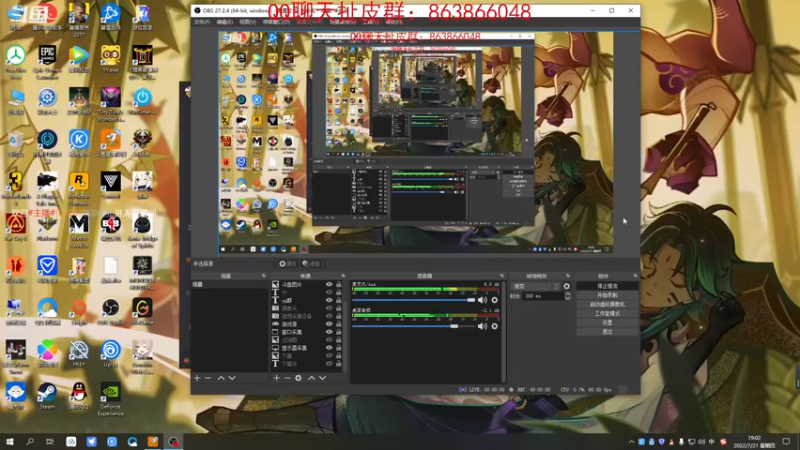The width and height of the screenshot is (800, 450).
Task: Open the QQ penguin desktop icon
Action: [79, 396]
